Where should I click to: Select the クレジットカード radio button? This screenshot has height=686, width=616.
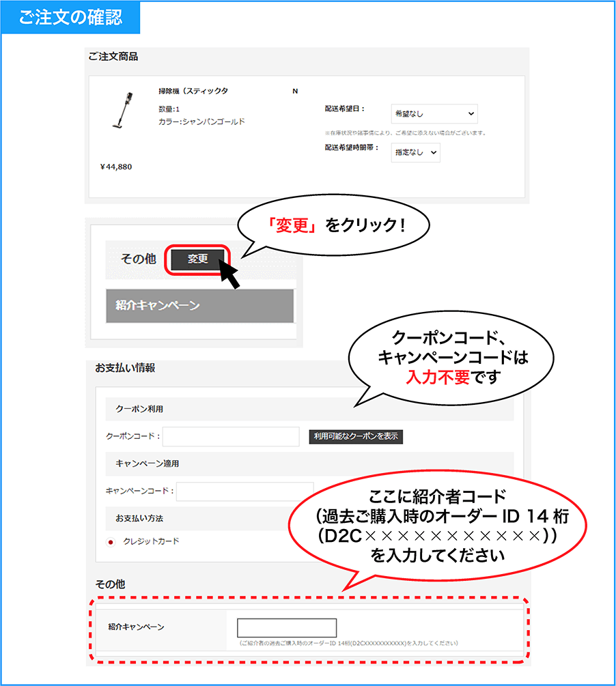click(x=111, y=542)
